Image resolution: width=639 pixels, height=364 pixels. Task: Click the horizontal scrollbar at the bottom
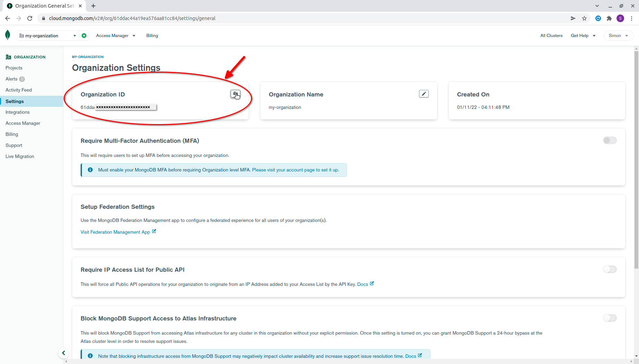click(349, 361)
